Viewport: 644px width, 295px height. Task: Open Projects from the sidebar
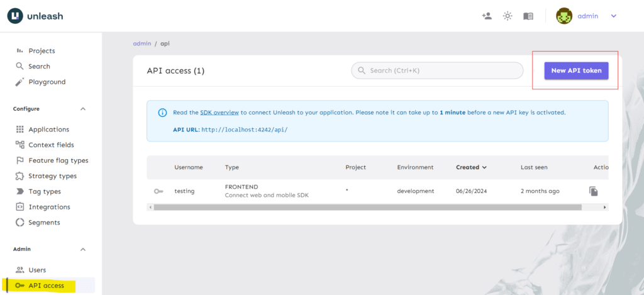click(x=42, y=51)
